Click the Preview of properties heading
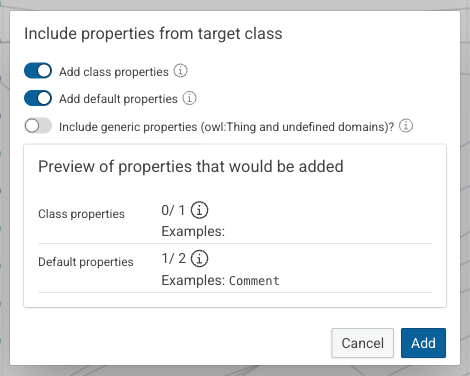This screenshot has width=470, height=376. tap(191, 166)
